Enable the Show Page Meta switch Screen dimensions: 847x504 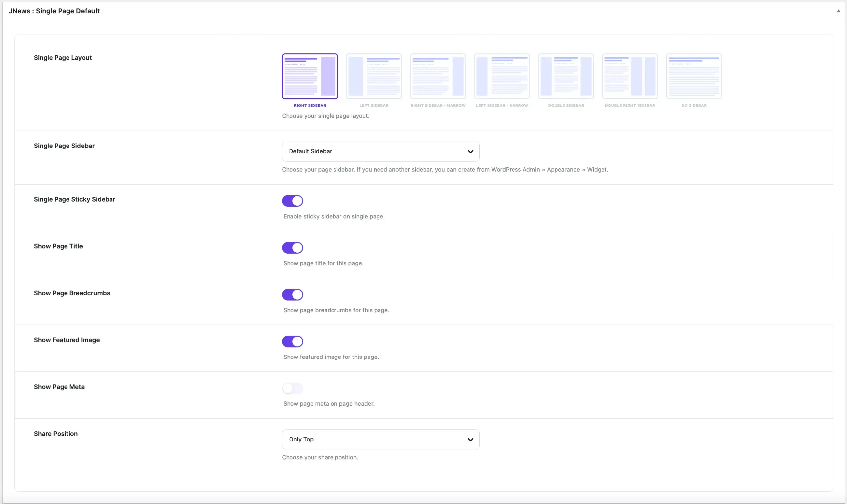[x=292, y=388]
